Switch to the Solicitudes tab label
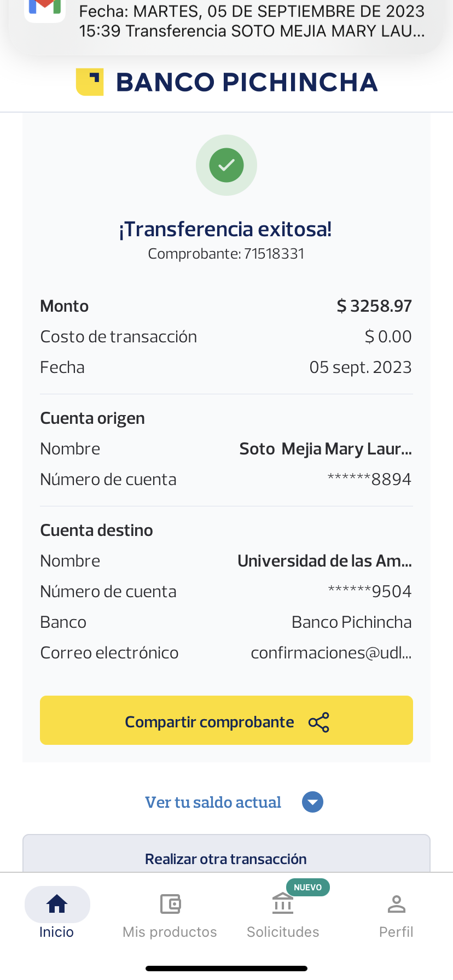This screenshot has width=453, height=980. click(283, 932)
